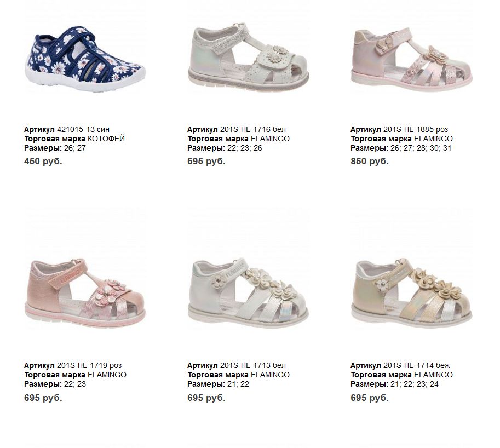Open the beige flower sandal 201S-HL-1714 image
Viewport: 500px width, 448px height.
click(412, 292)
